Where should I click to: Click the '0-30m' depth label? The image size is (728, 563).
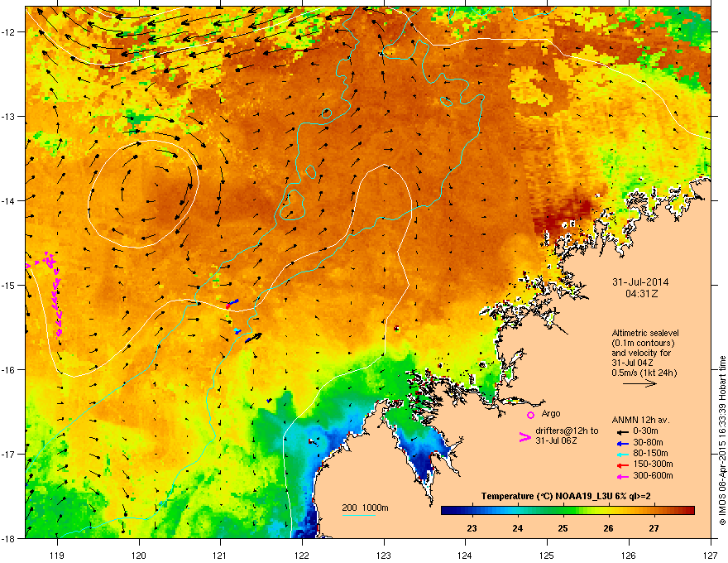(645, 431)
